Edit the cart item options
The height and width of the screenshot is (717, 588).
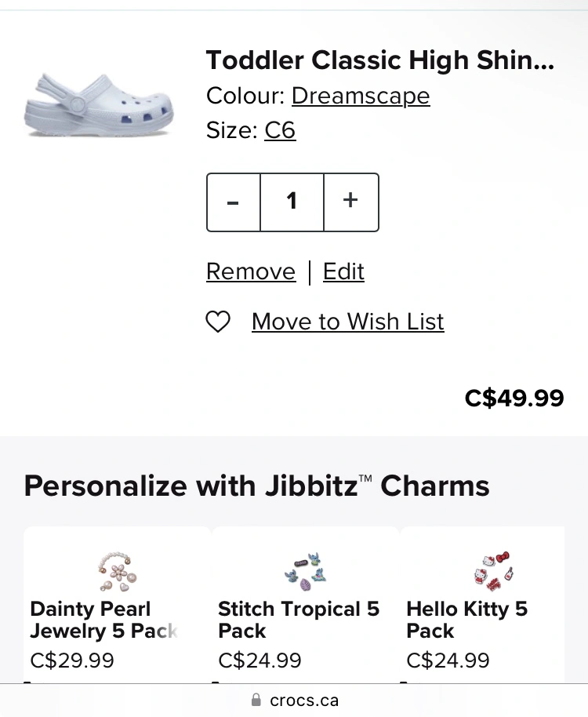(x=343, y=271)
